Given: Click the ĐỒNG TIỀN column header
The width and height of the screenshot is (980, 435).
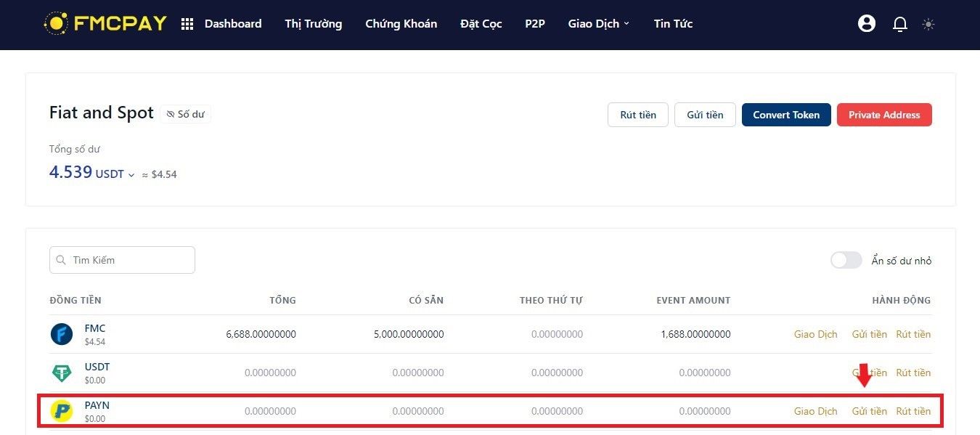Looking at the screenshot, I should [75, 300].
